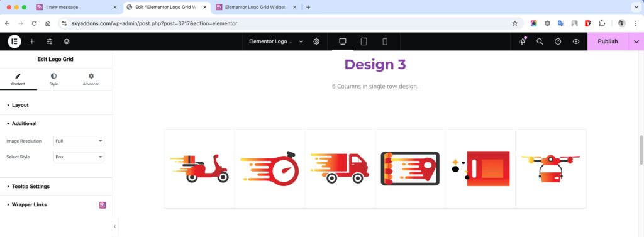Open the Publish options arrow
Screen dimensions: 644x237
(636, 41)
